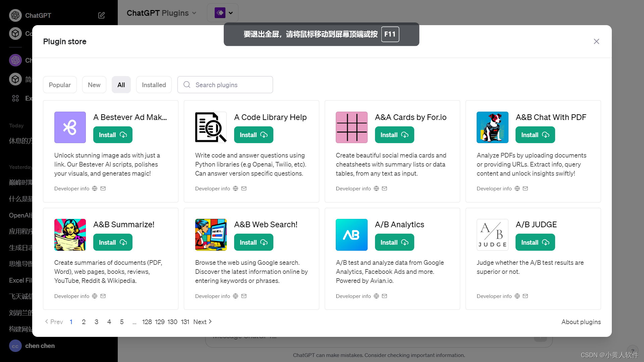Expand the ChatGPT Plugins model dropdown
The height and width of the screenshot is (362, 644).
tap(161, 13)
